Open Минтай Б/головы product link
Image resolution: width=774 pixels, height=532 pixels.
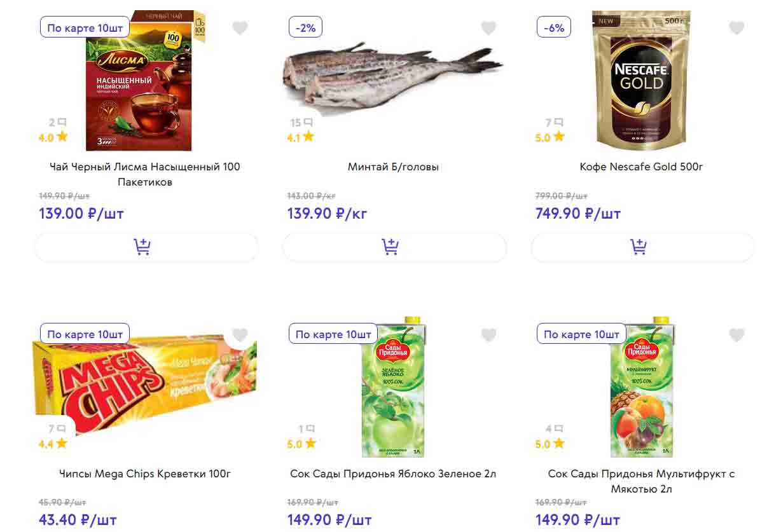click(393, 167)
